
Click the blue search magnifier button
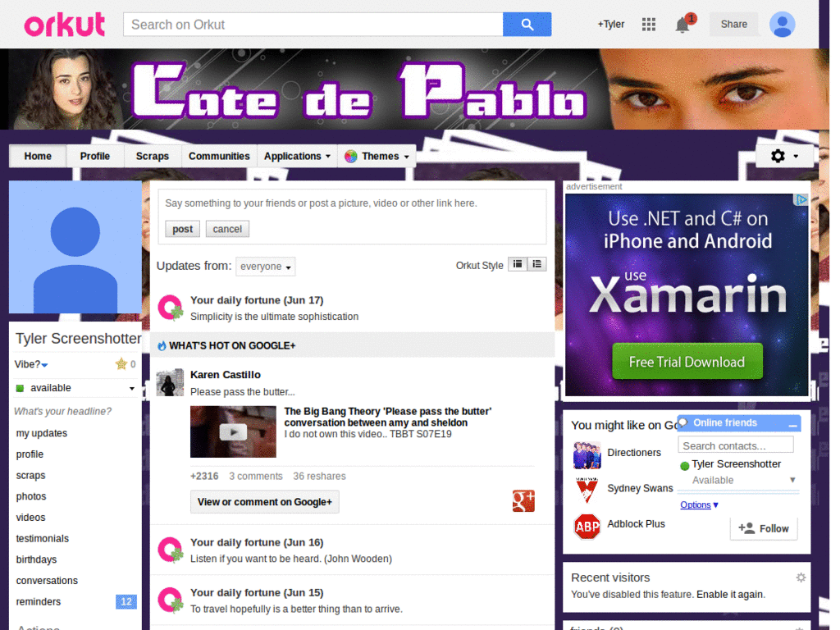pyautogui.click(x=527, y=25)
